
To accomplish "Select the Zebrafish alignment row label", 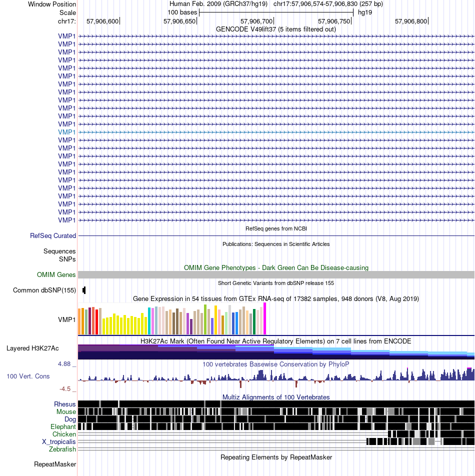I will [62, 449].
